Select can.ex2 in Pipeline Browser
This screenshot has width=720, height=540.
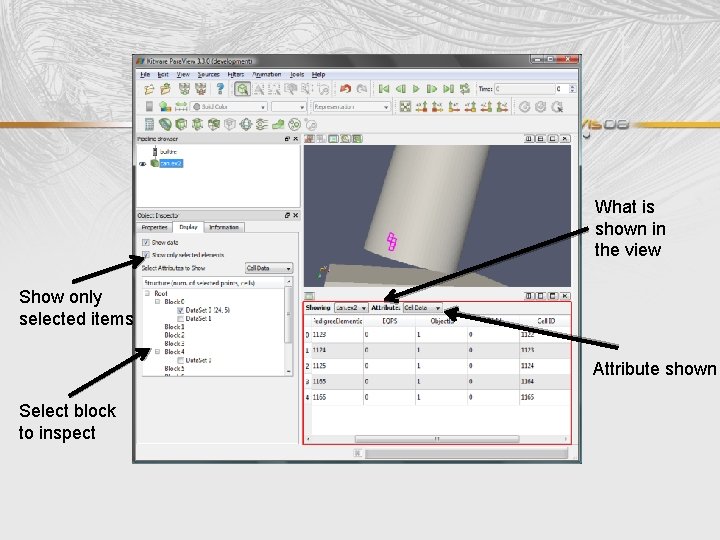pos(171,163)
